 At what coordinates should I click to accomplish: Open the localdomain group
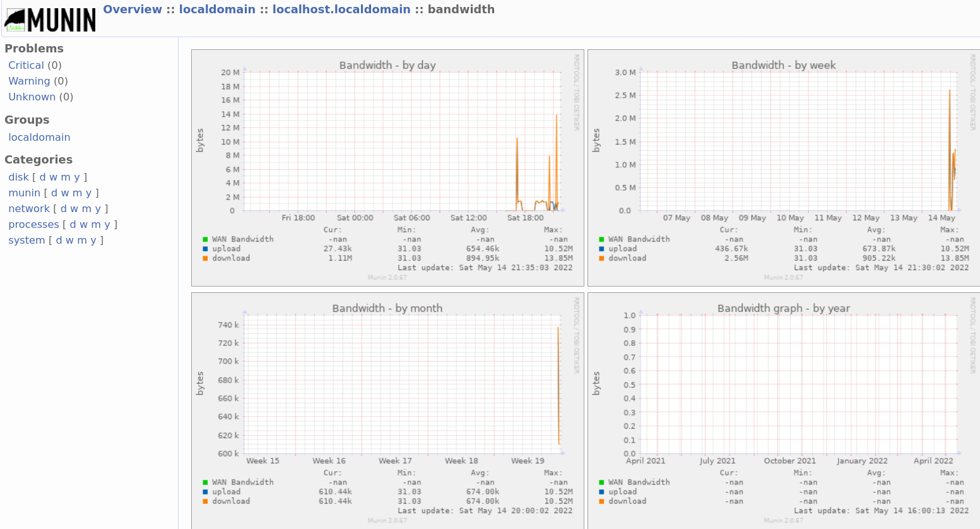point(39,137)
